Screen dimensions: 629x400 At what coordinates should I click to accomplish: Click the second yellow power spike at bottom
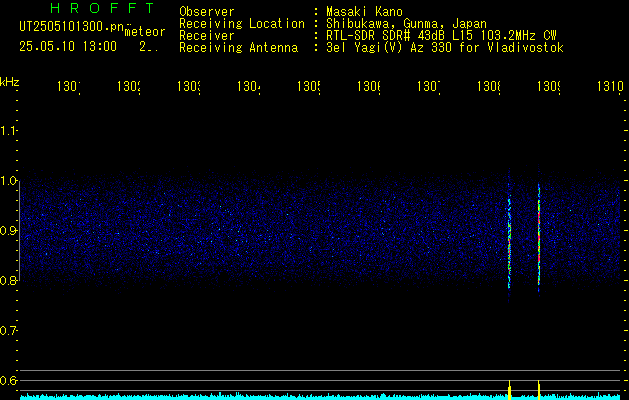tap(539, 390)
